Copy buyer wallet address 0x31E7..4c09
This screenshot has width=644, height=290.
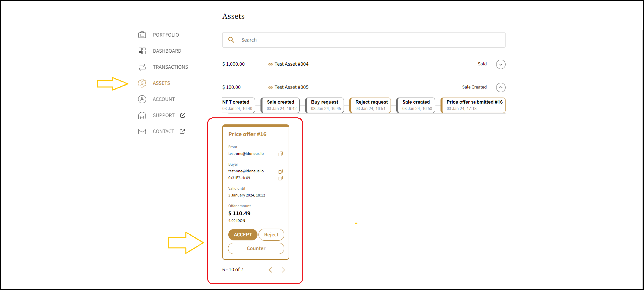pyautogui.click(x=281, y=178)
